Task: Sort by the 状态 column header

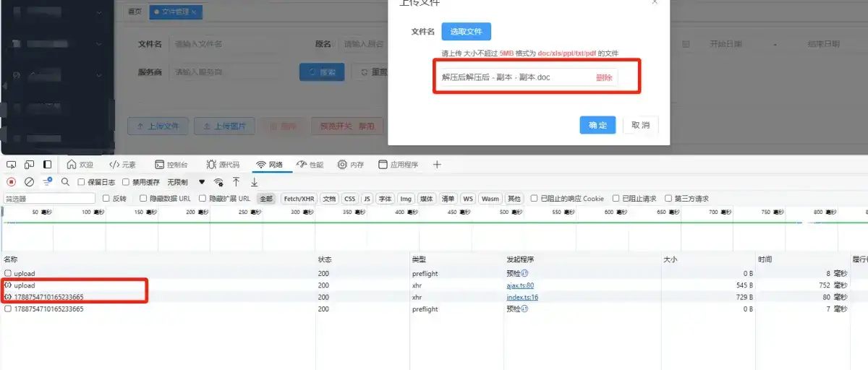Action: (x=362, y=259)
